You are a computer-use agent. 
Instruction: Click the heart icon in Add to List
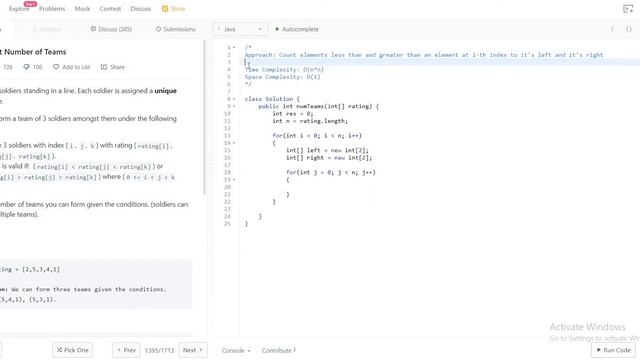coord(56,67)
